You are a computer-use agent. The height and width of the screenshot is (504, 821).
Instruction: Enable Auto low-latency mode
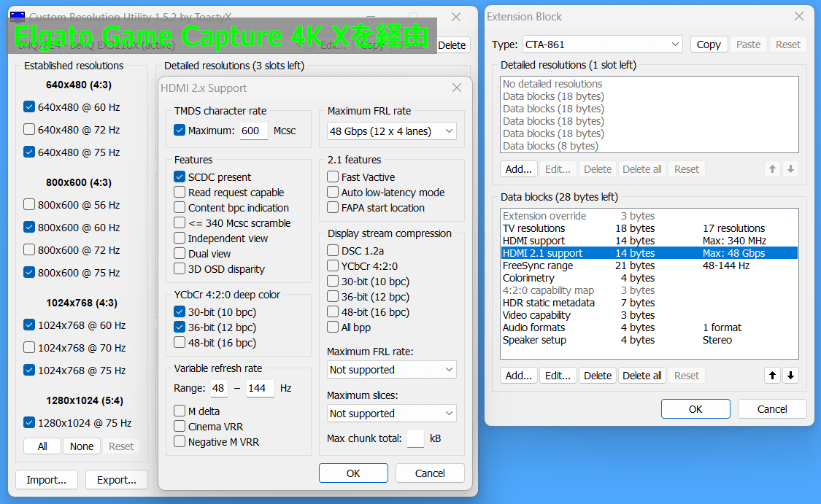click(x=333, y=192)
